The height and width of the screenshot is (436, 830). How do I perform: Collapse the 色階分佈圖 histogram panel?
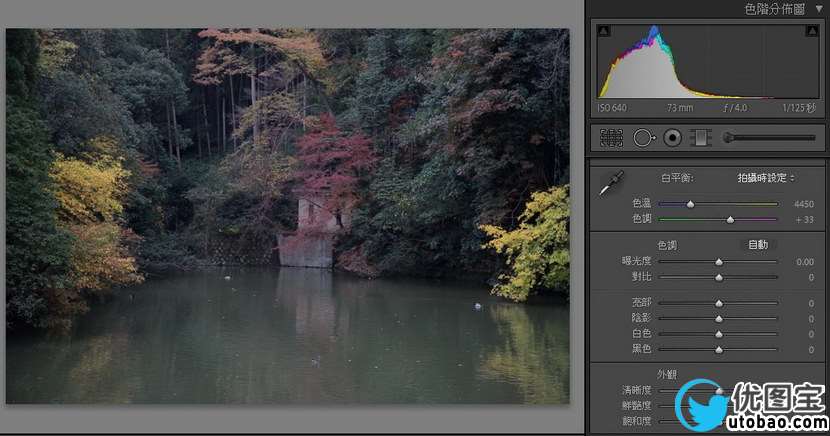(819, 9)
